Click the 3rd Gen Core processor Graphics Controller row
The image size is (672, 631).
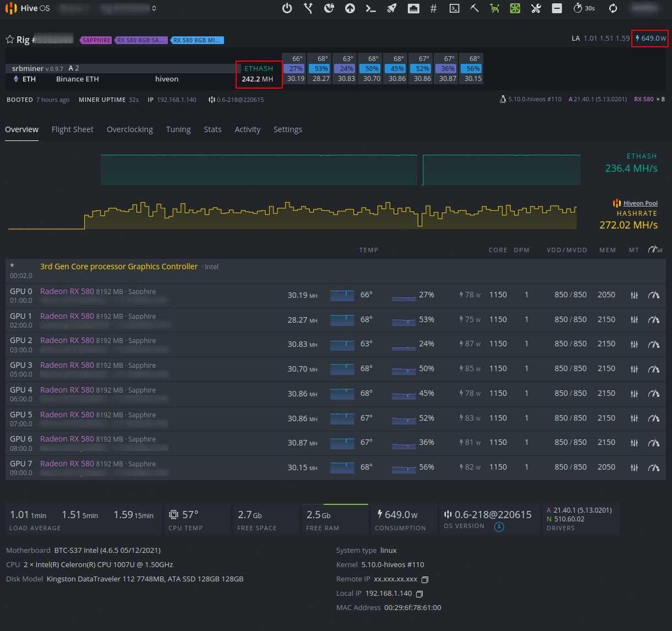(x=335, y=270)
